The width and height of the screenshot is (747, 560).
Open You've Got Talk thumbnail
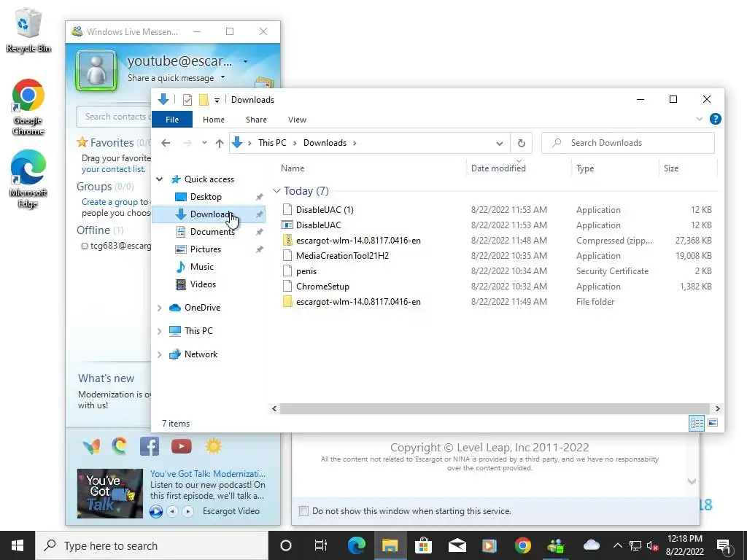(110, 494)
